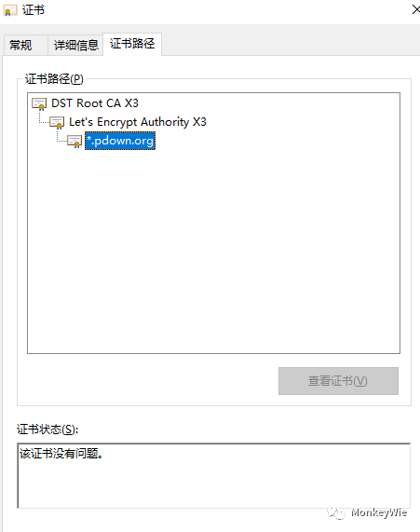Select Let's Encrypt Authority X3 in the path
Viewport: 420px width, 532px height.
(138, 122)
